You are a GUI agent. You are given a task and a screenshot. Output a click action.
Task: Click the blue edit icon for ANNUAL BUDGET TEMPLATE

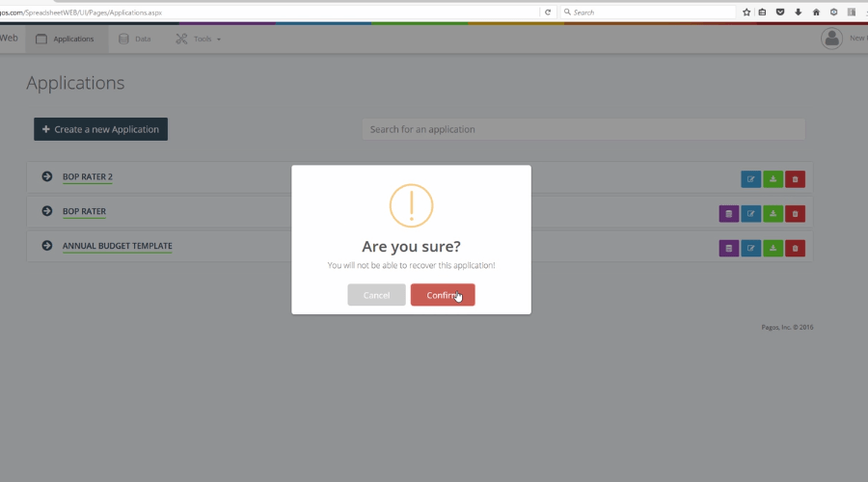click(750, 249)
